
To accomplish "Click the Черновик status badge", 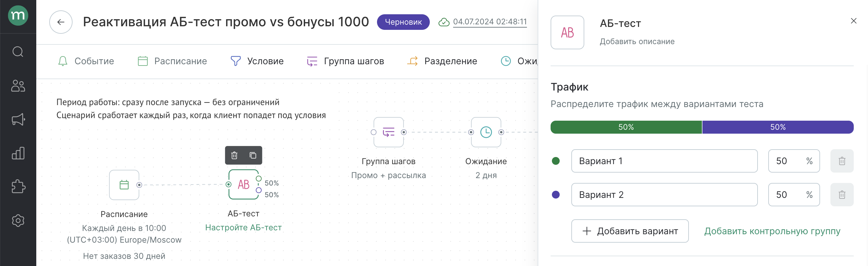I will [403, 22].
